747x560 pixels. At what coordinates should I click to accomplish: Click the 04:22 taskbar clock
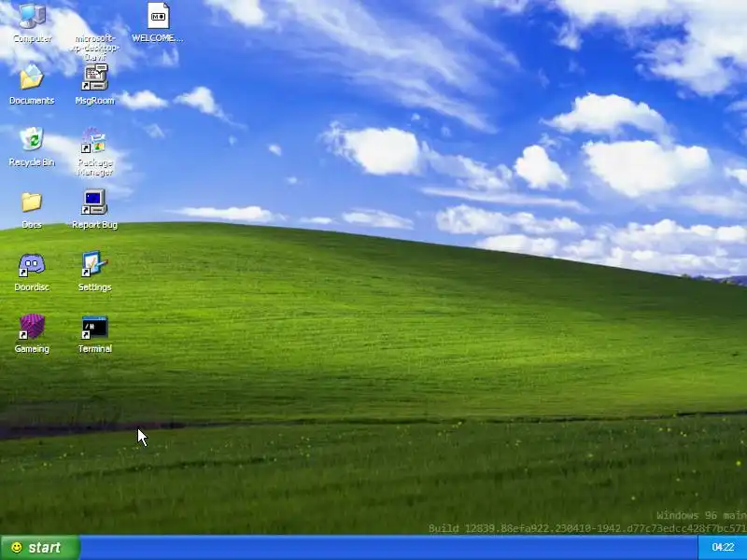[722, 548]
